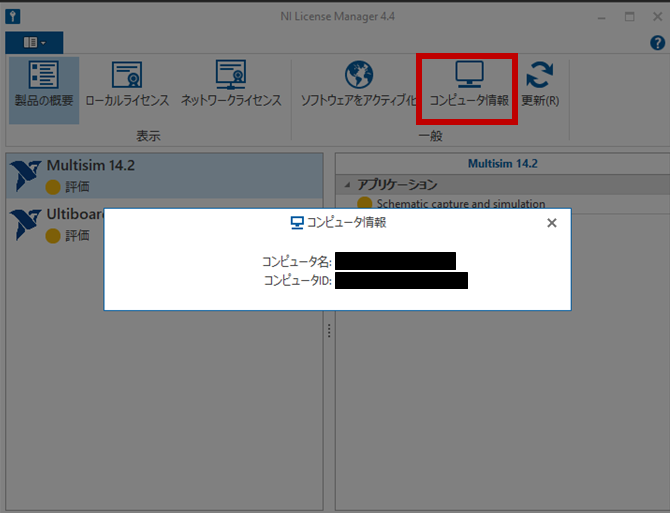
Task: Click the ソフトウェアをアクティブ化 globe icon
Action: click(358, 77)
